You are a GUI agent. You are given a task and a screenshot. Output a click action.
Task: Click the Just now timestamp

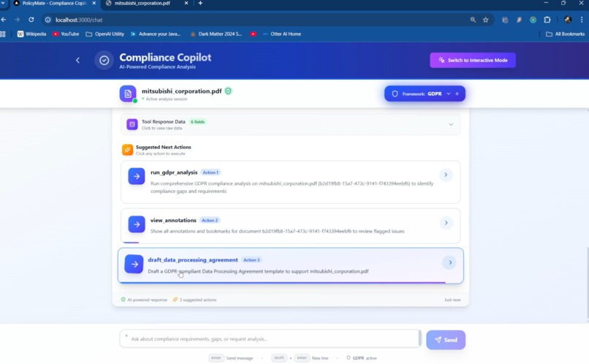452,300
